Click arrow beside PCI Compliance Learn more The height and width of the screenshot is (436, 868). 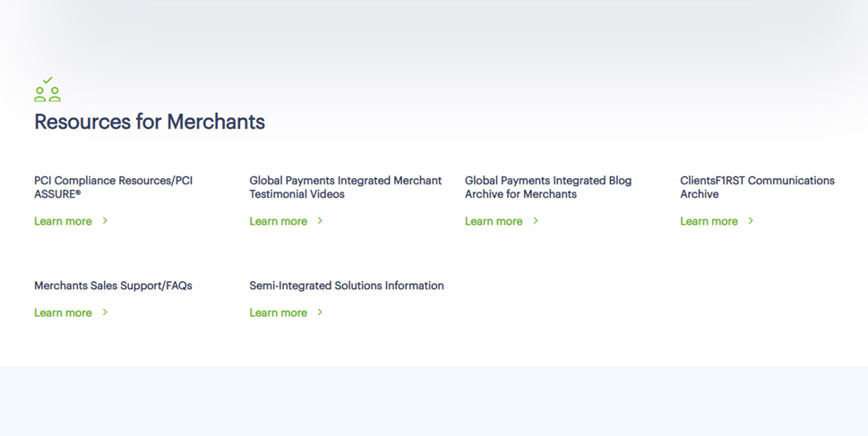click(x=105, y=221)
